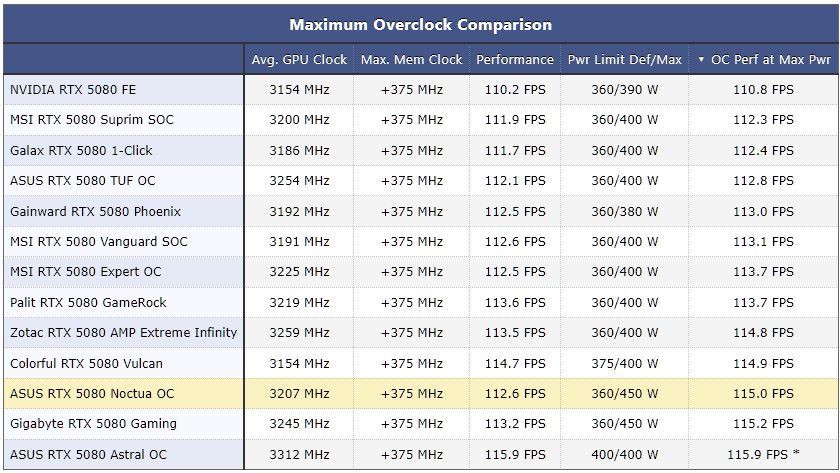Viewport: 840px width, 473px height.
Task: Click the 3207 MHz GPU clock value
Action: (299, 394)
